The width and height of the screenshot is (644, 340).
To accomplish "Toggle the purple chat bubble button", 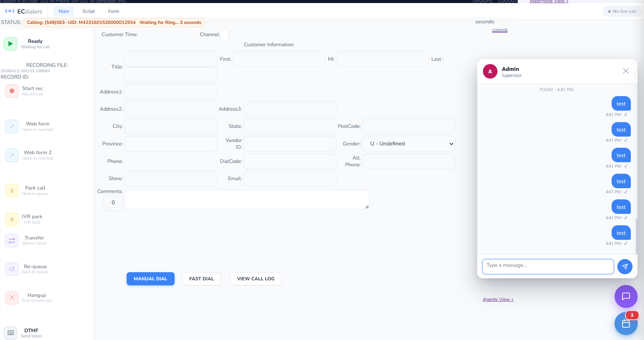I will point(626,296).
